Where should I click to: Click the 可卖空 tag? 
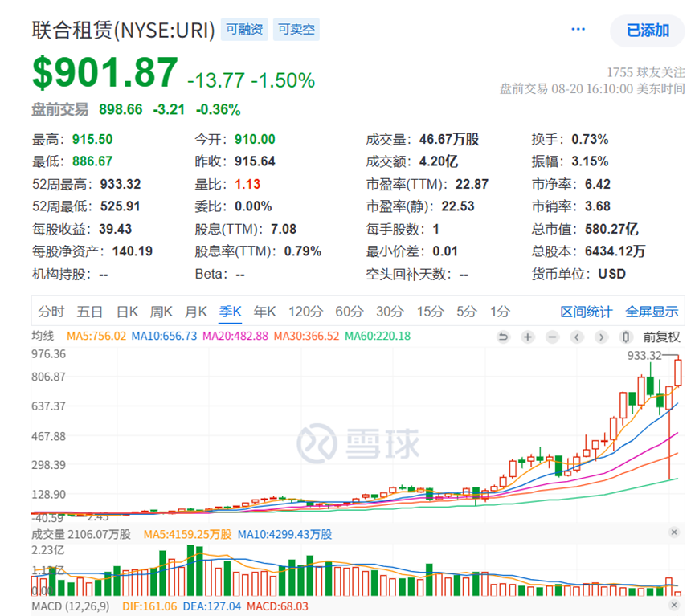pyautogui.click(x=296, y=31)
